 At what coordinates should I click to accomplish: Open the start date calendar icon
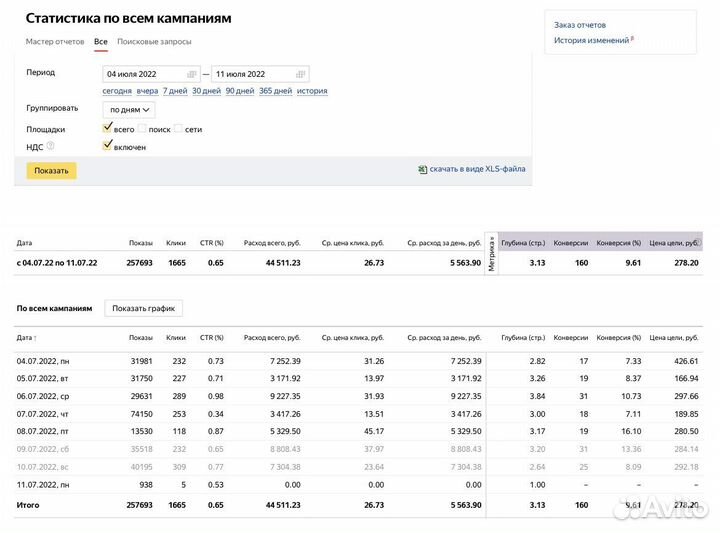192,74
